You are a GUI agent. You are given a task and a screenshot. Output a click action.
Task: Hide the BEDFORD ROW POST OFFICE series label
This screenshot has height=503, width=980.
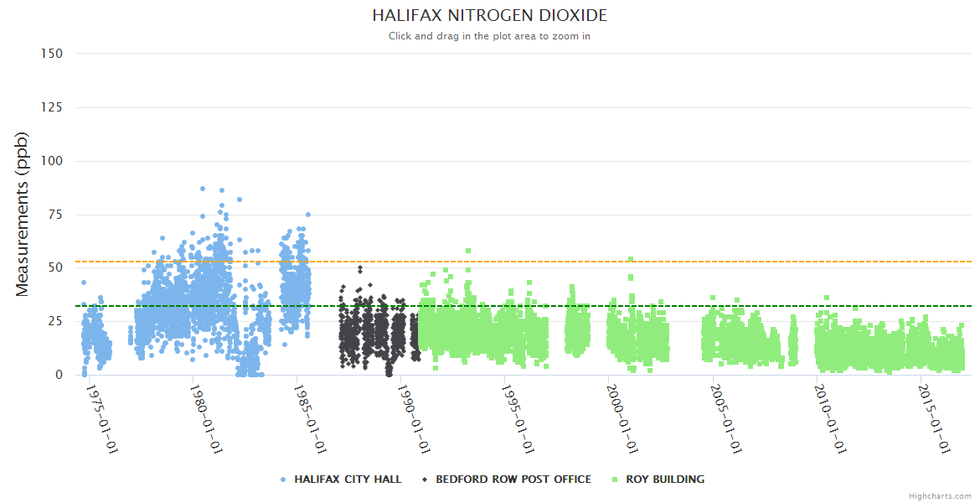[513, 480]
